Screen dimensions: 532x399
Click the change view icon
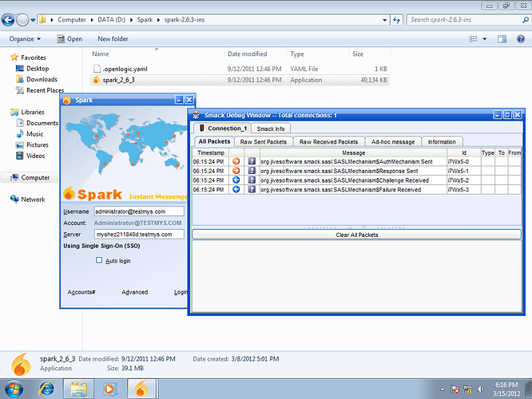pyautogui.click(x=474, y=39)
